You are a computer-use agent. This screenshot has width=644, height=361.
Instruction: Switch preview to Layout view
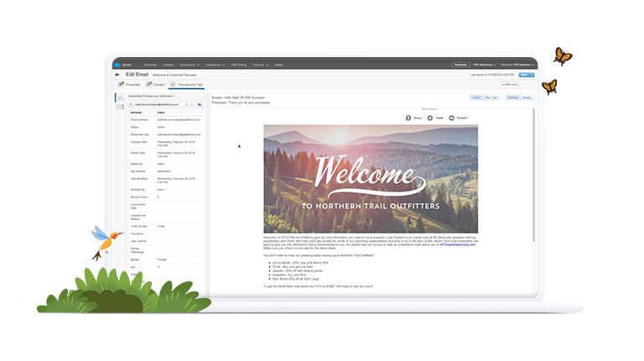click(475, 97)
